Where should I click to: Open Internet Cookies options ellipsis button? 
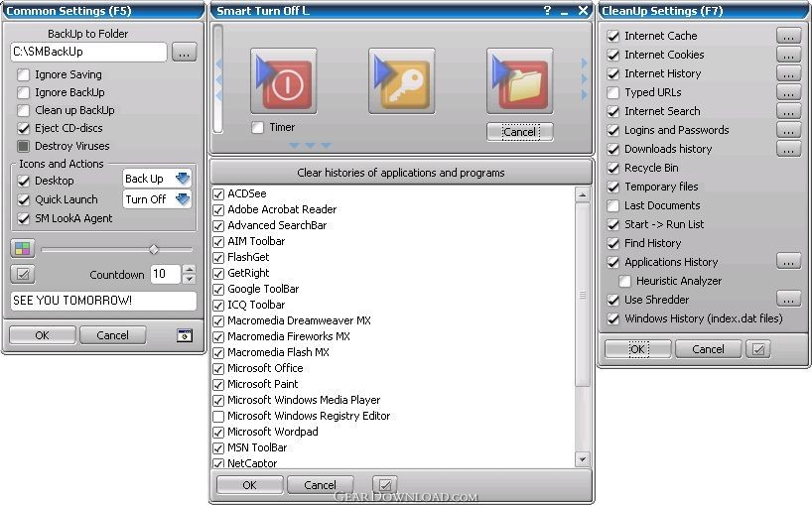(789, 55)
